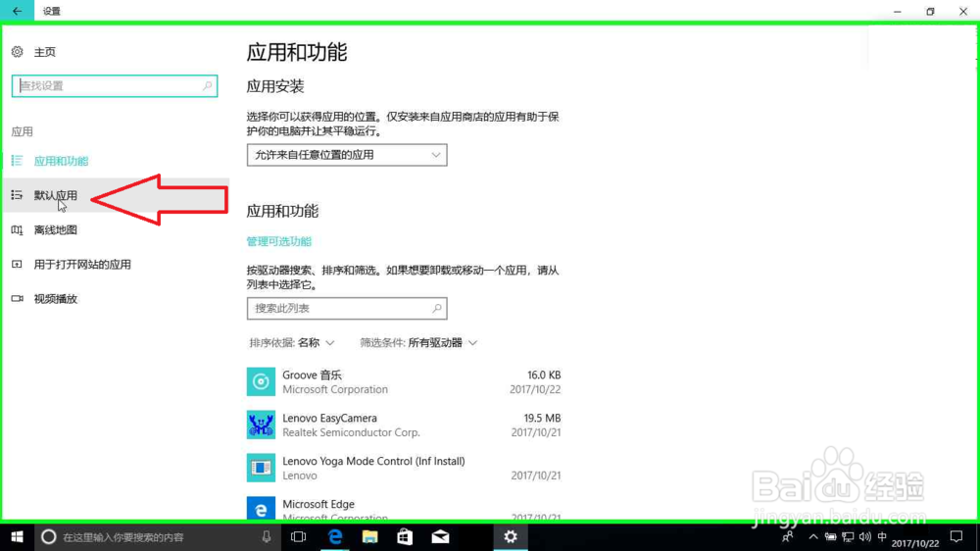980x551 pixels.
Task: Select 应用和功能 in the sidebar
Action: click(61, 161)
